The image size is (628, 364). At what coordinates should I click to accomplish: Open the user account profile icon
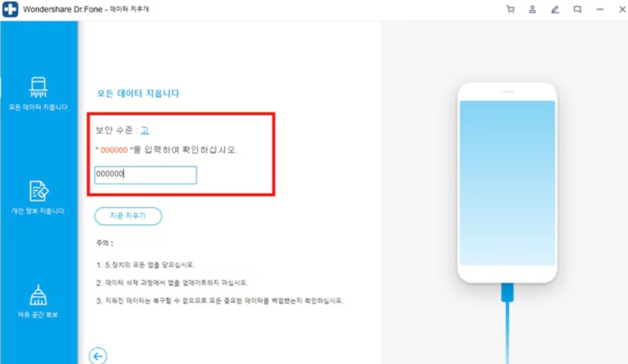click(532, 9)
